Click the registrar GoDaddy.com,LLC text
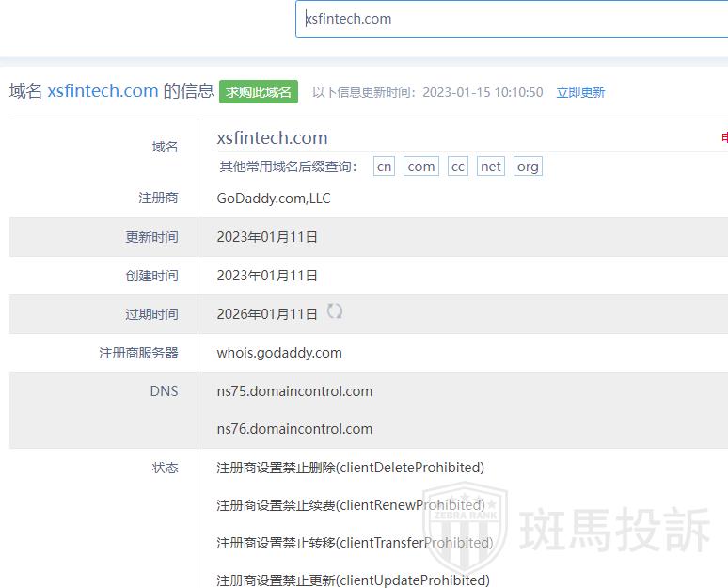This screenshot has height=588, width=728. point(274,199)
